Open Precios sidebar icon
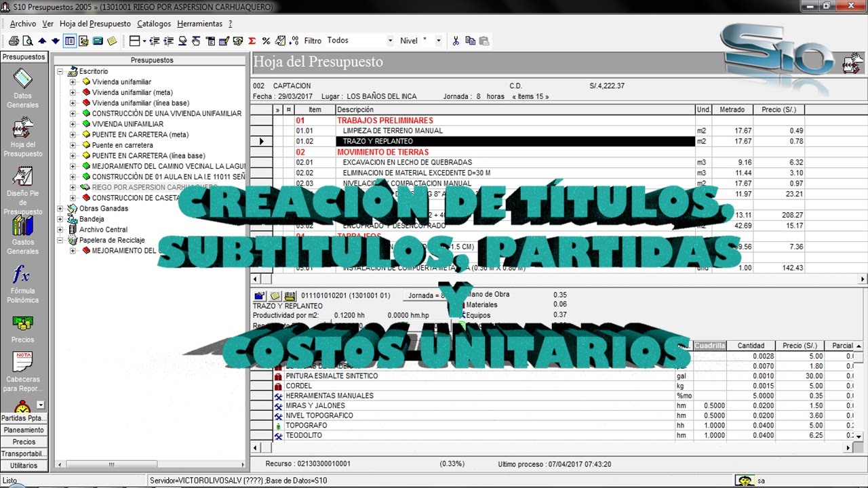This screenshot has width=868, height=488. [x=22, y=329]
